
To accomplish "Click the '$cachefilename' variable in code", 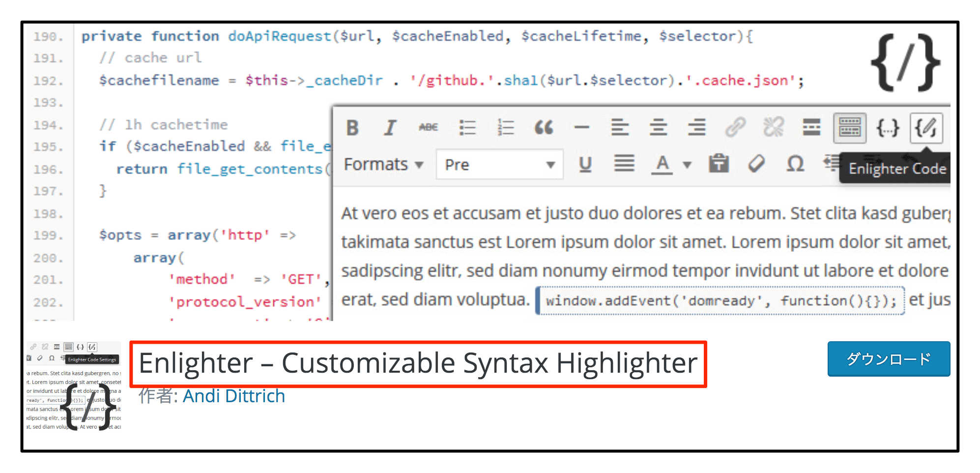I will [x=159, y=81].
